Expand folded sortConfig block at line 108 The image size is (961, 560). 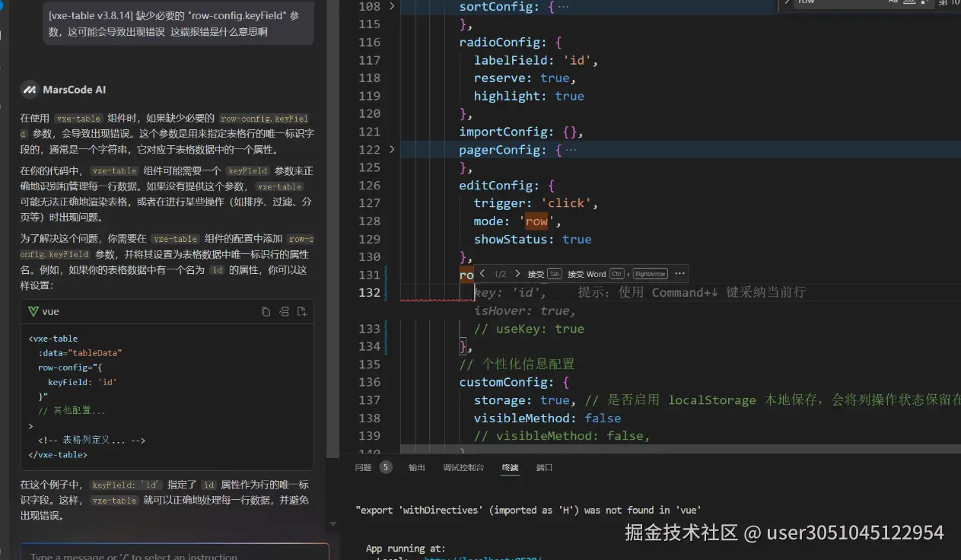coord(392,6)
